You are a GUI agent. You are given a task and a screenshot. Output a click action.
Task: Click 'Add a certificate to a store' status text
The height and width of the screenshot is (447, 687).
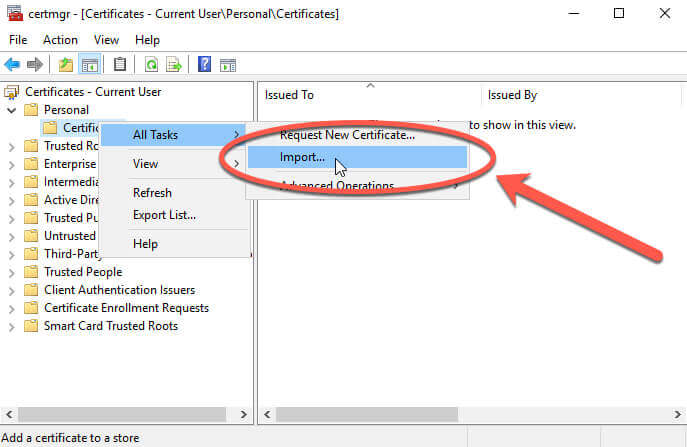pos(70,438)
